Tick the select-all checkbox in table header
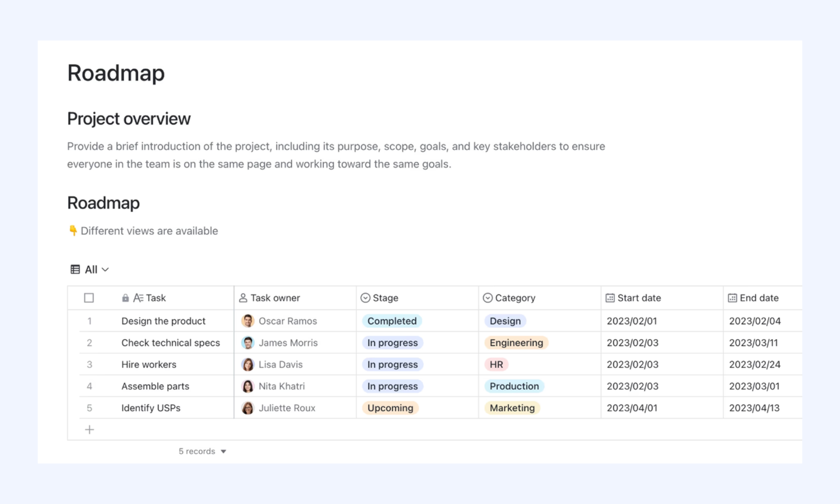The image size is (840, 504). point(89,298)
